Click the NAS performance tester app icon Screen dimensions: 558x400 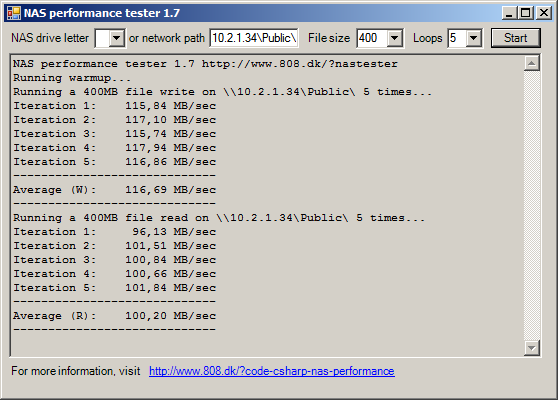(14, 13)
